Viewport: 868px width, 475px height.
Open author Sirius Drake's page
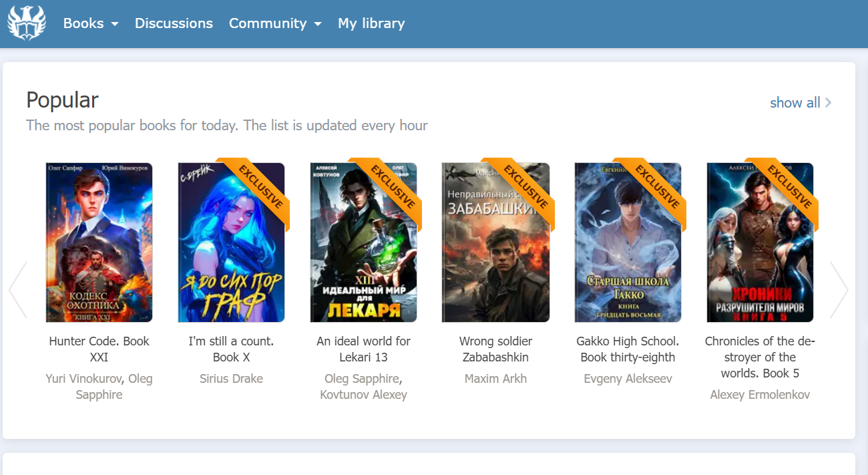tap(231, 379)
